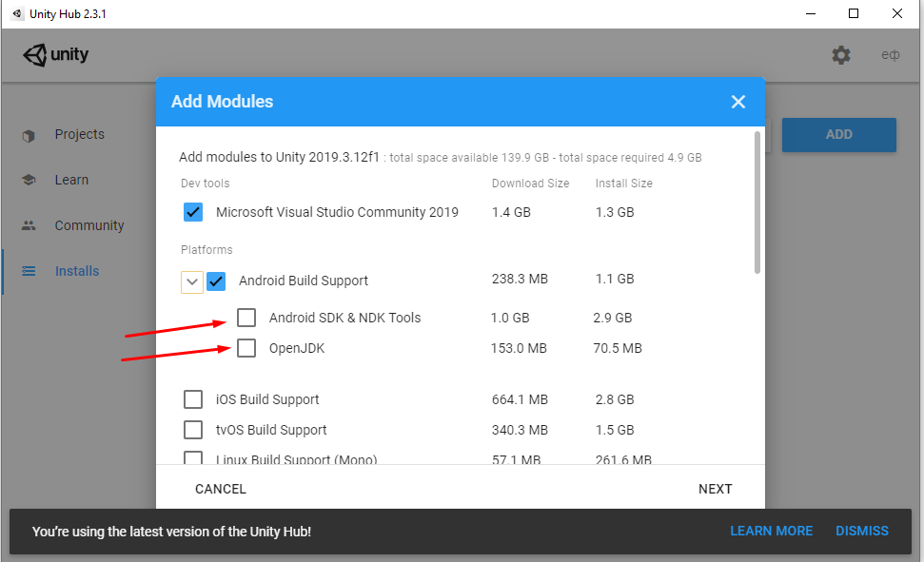
Task: Click the tvOS Build Support label
Action: tap(271, 430)
